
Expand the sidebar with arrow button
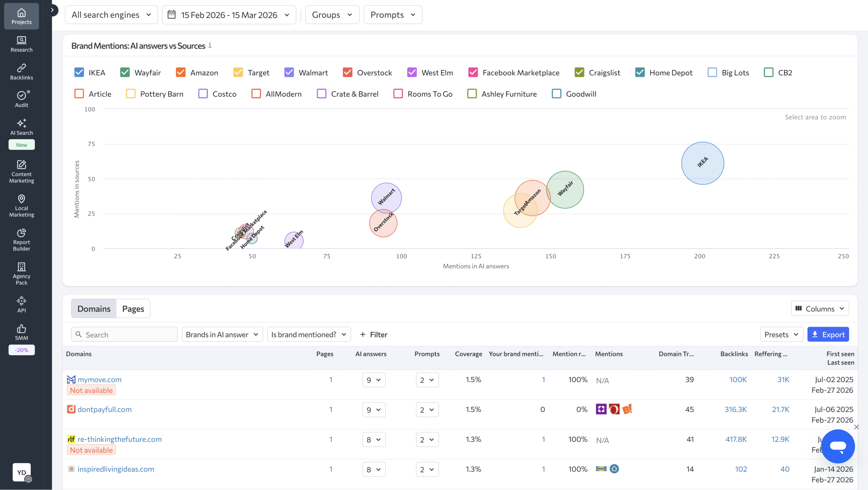click(x=52, y=10)
